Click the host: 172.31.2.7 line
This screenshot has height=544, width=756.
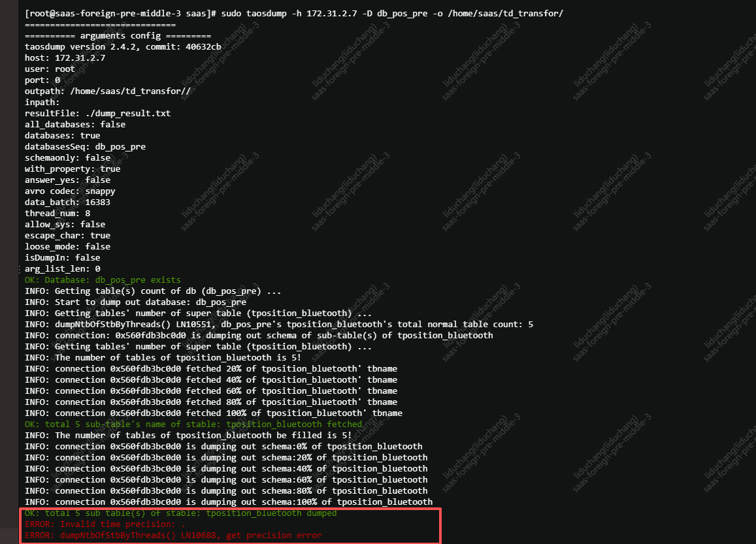(x=65, y=57)
